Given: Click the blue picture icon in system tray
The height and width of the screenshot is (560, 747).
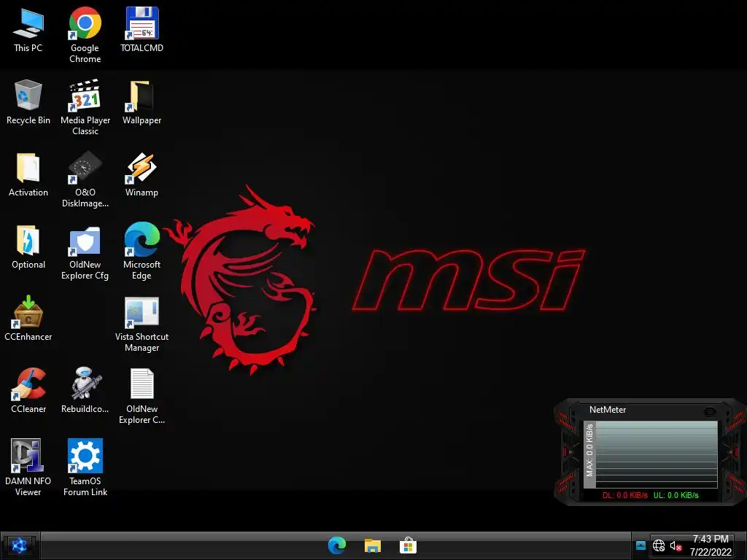Looking at the screenshot, I should [640, 545].
